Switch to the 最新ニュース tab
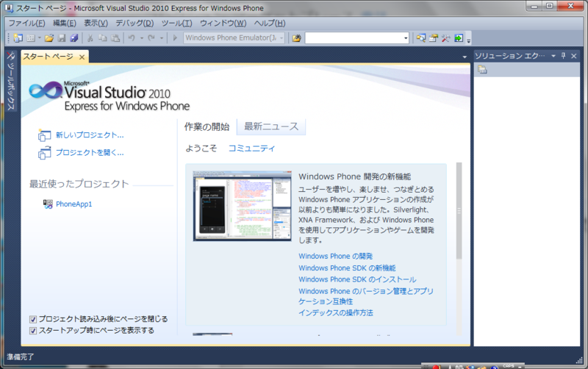 (x=271, y=126)
